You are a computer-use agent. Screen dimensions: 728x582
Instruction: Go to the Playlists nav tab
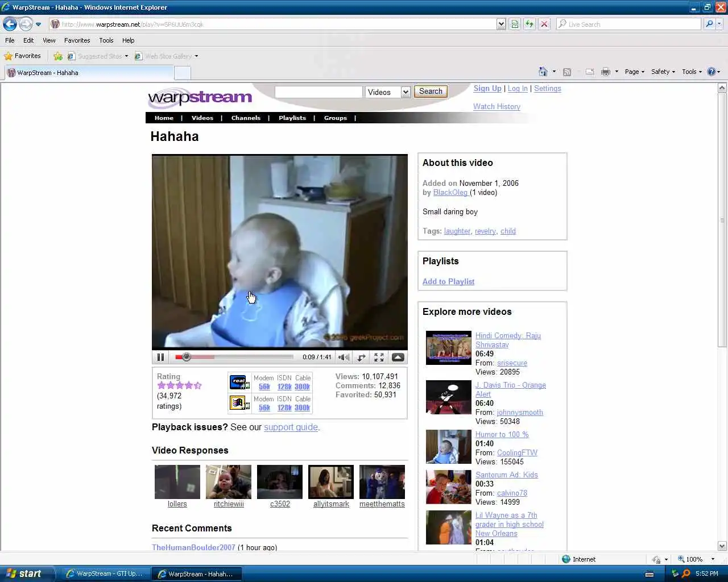(292, 118)
